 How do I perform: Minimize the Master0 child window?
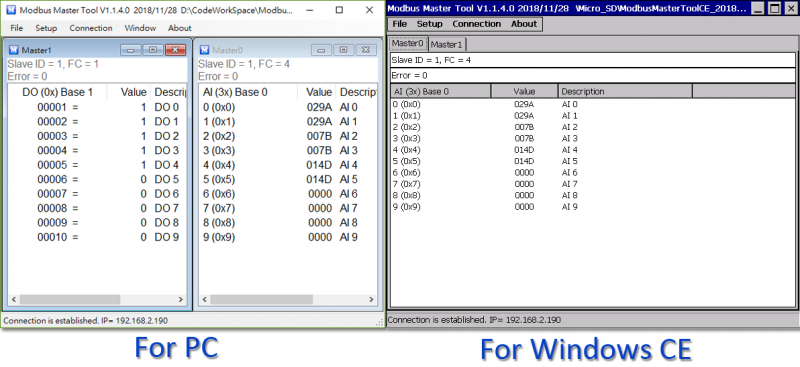tap(321, 50)
